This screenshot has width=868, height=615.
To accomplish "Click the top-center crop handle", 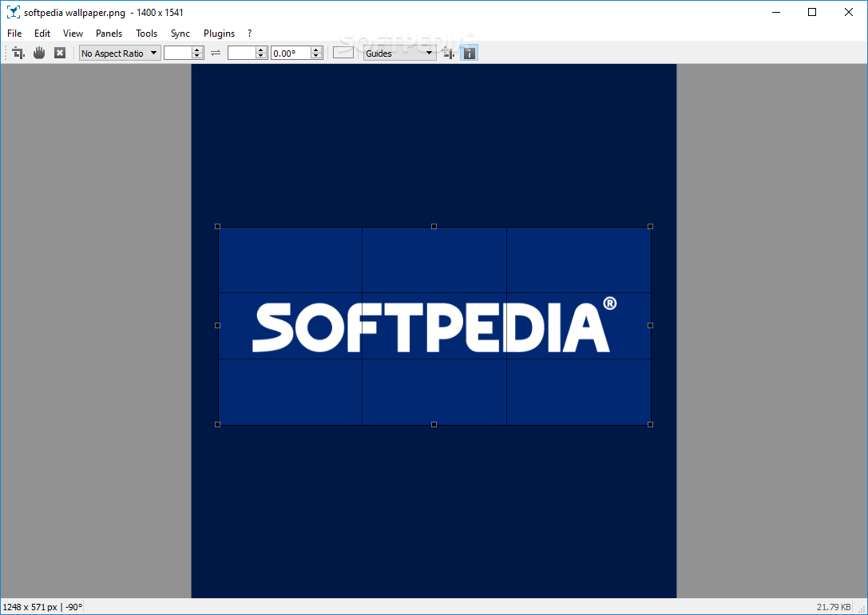I will 434,226.
